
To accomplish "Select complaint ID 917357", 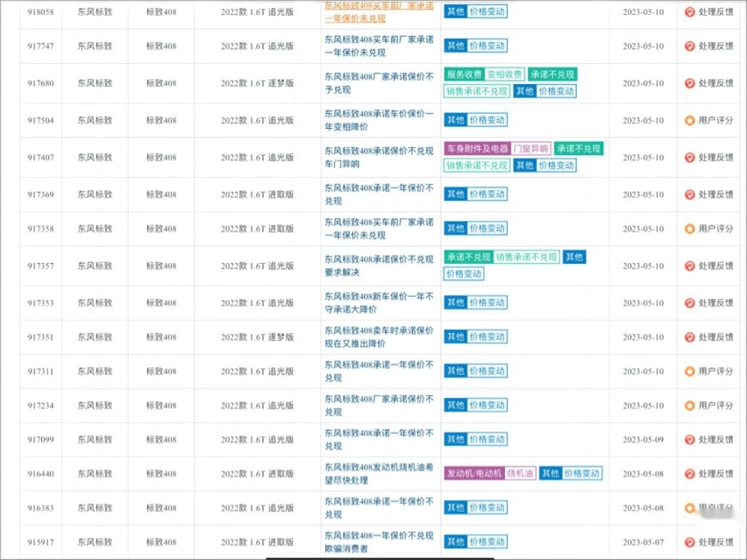I will point(40,266).
